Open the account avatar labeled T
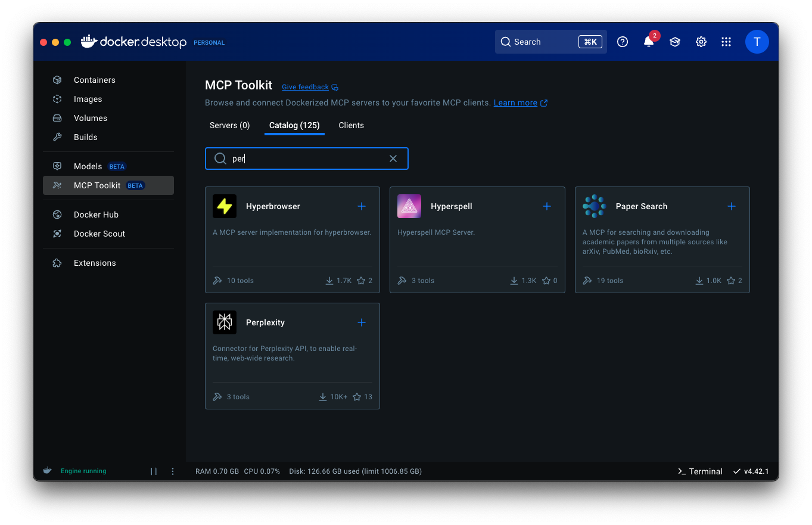This screenshot has height=525, width=812. pyautogui.click(x=757, y=42)
